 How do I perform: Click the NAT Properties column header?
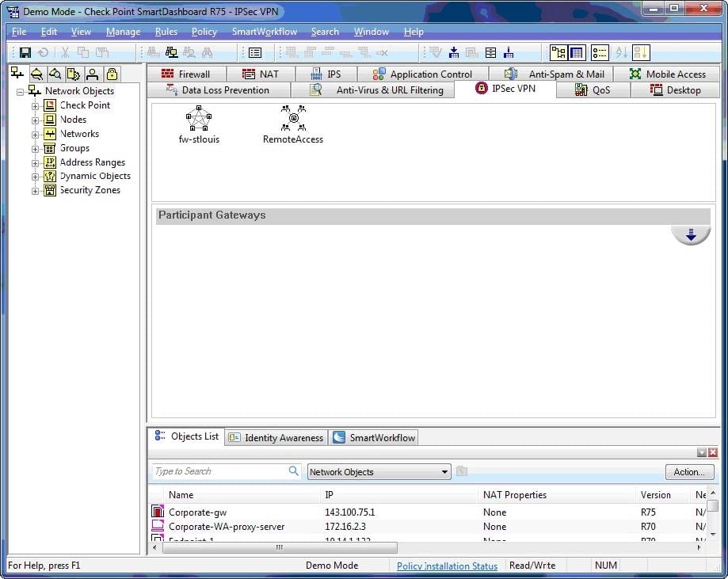[557, 495]
